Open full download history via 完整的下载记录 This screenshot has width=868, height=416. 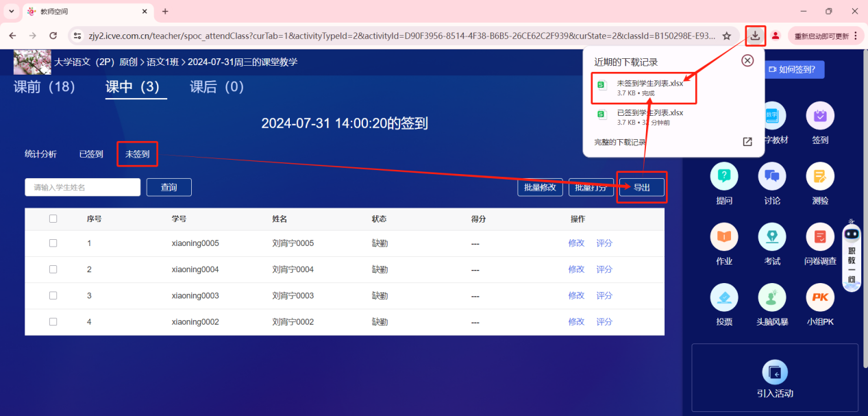(619, 142)
